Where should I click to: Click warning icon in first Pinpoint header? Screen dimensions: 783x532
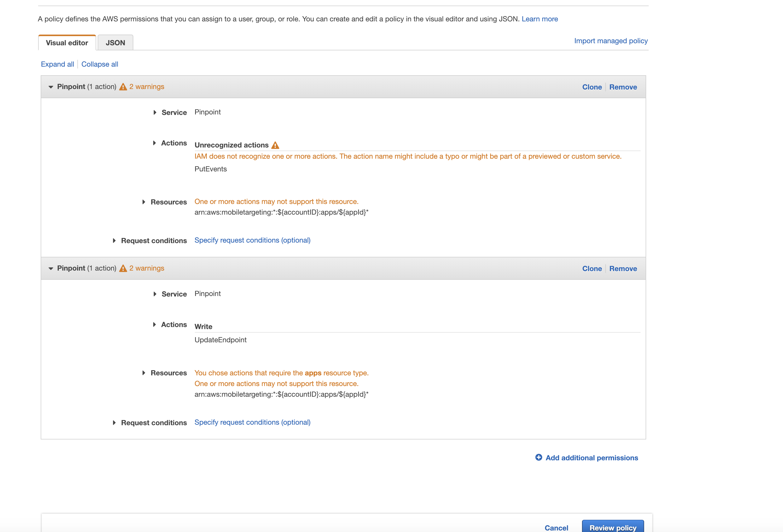tap(123, 87)
